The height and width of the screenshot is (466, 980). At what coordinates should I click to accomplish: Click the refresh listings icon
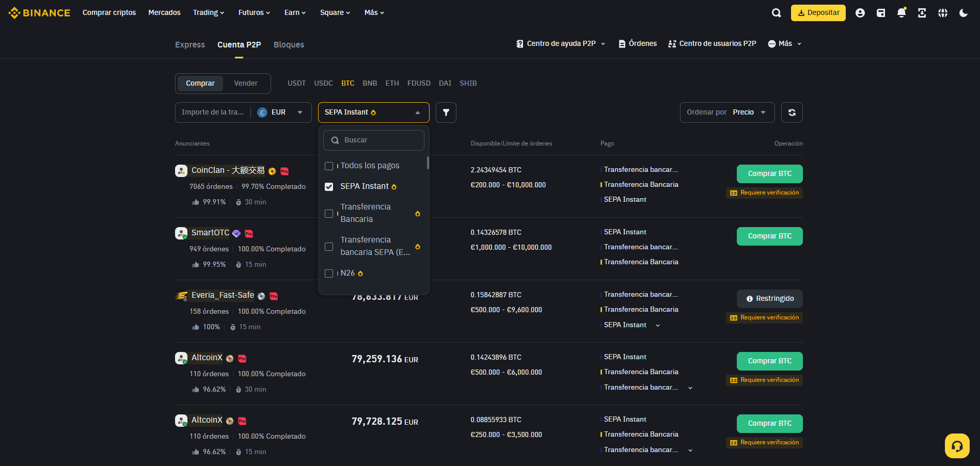pos(792,113)
